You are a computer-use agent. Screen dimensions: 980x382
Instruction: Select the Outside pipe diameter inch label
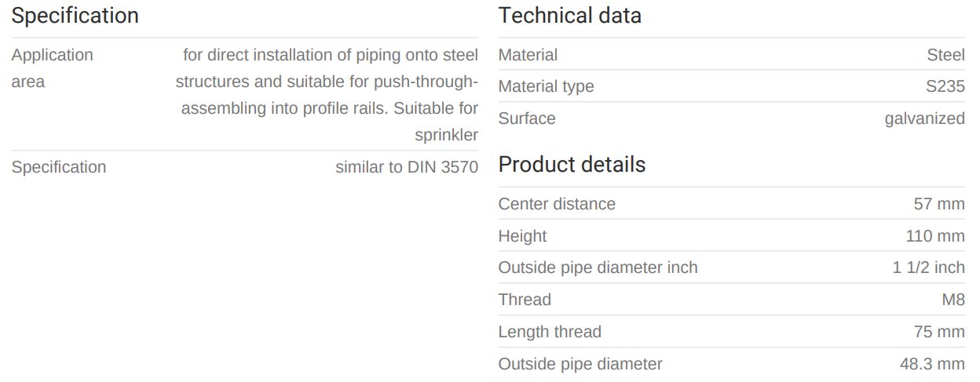[x=598, y=267]
